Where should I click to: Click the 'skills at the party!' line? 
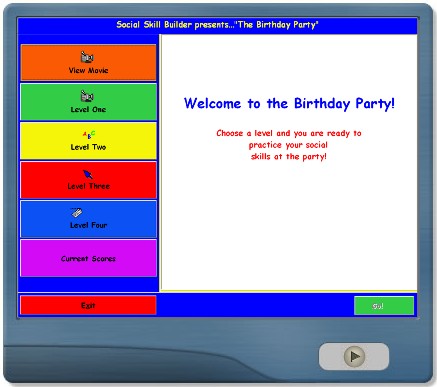click(x=289, y=156)
